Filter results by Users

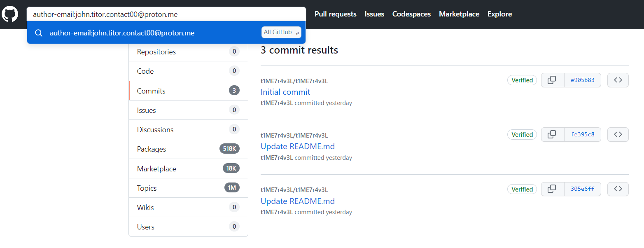click(189, 227)
